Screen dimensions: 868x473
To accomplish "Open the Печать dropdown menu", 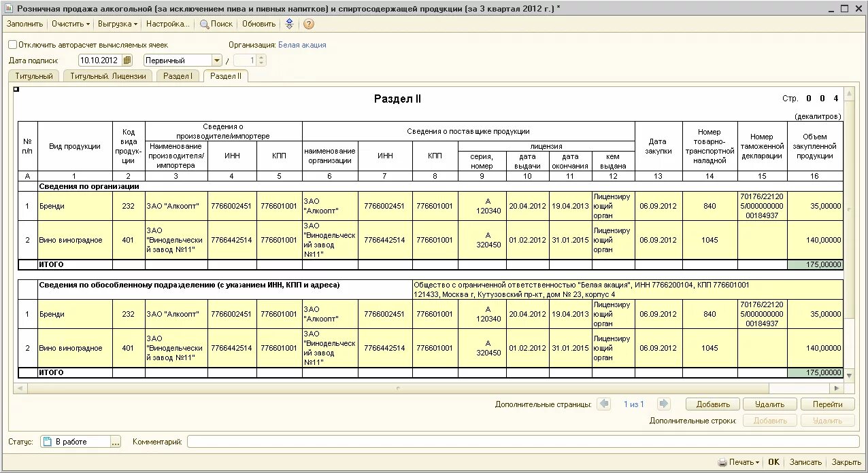I will pos(738,462).
